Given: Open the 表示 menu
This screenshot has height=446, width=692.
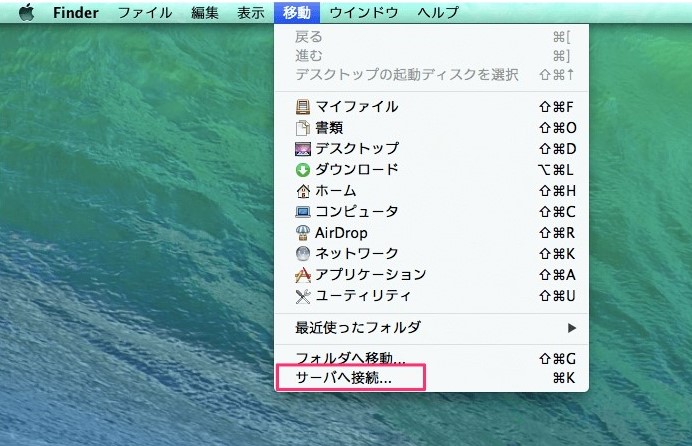Looking at the screenshot, I should pyautogui.click(x=251, y=12).
